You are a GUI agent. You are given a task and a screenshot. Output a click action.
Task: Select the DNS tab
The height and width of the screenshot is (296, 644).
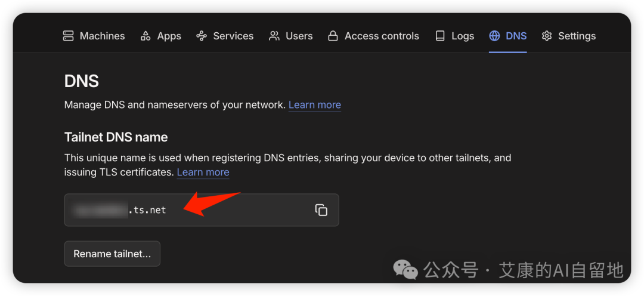[x=507, y=36]
